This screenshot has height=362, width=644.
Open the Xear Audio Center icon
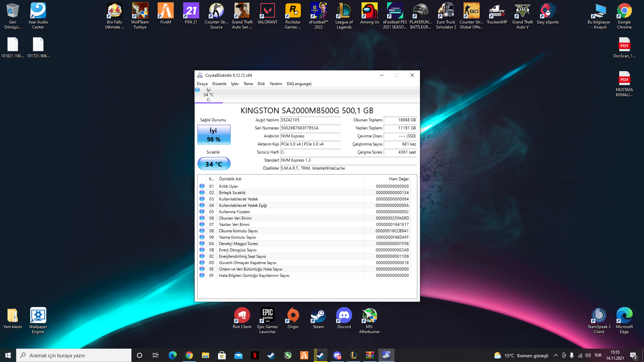[38, 16]
